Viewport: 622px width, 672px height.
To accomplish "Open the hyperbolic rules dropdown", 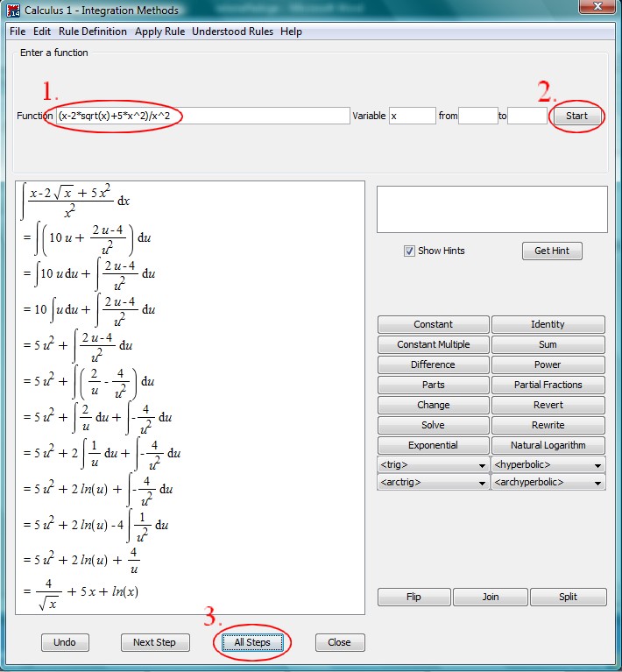I will click(548, 465).
